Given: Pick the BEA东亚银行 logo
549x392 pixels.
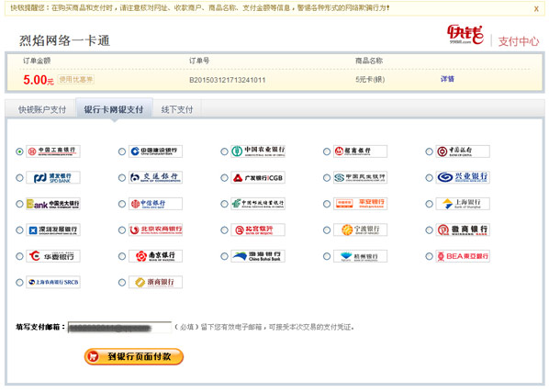Looking at the screenshot, I should click(x=463, y=256).
